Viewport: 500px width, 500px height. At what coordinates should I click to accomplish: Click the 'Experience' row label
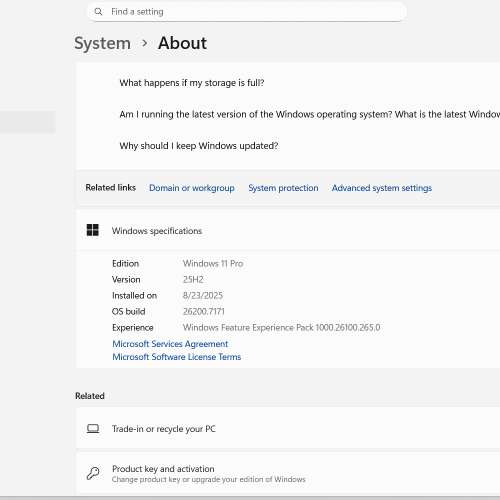click(133, 327)
